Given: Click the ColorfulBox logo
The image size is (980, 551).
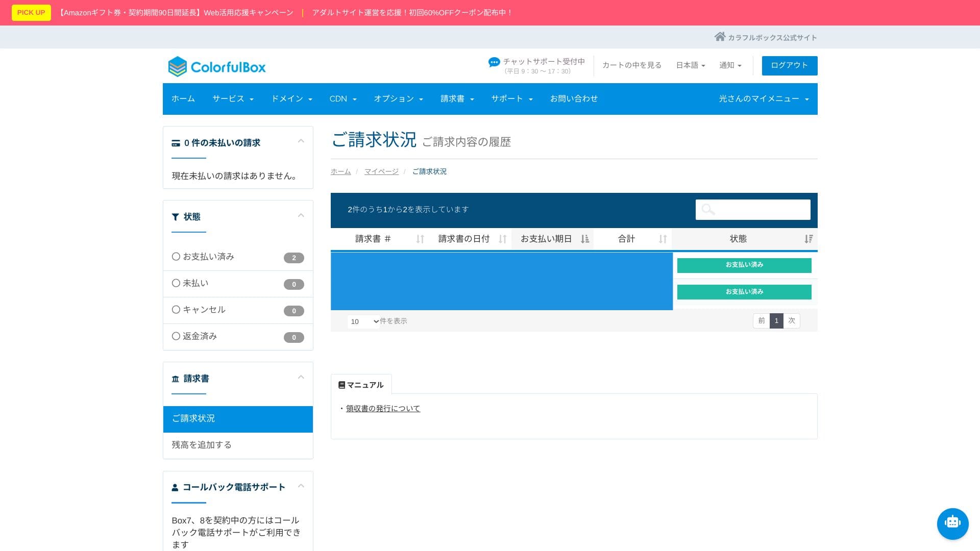Looking at the screenshot, I should (217, 67).
